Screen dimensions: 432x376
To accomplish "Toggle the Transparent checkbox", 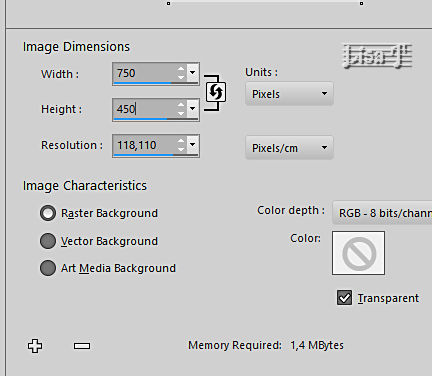I will 344,298.
